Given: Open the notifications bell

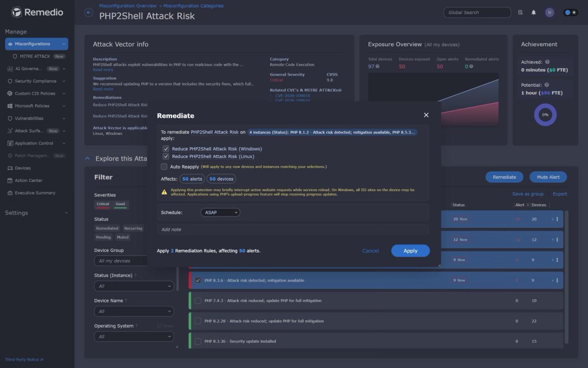Looking at the screenshot, I should click(x=533, y=12).
